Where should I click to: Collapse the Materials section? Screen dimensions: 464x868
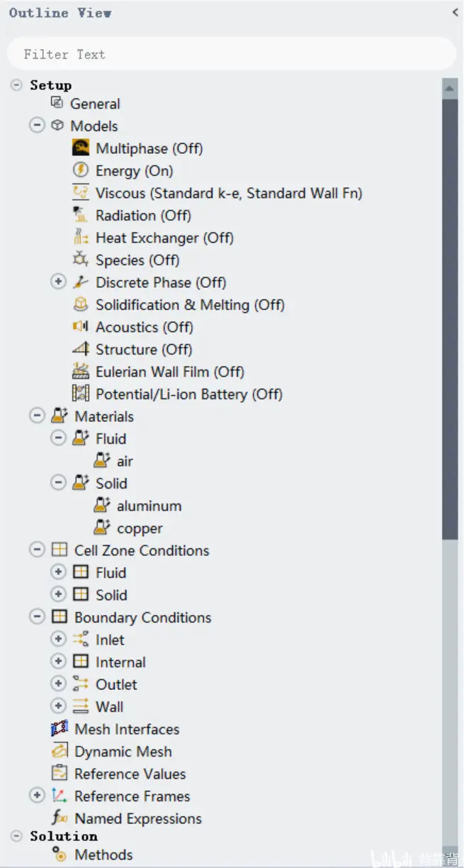coord(37,416)
